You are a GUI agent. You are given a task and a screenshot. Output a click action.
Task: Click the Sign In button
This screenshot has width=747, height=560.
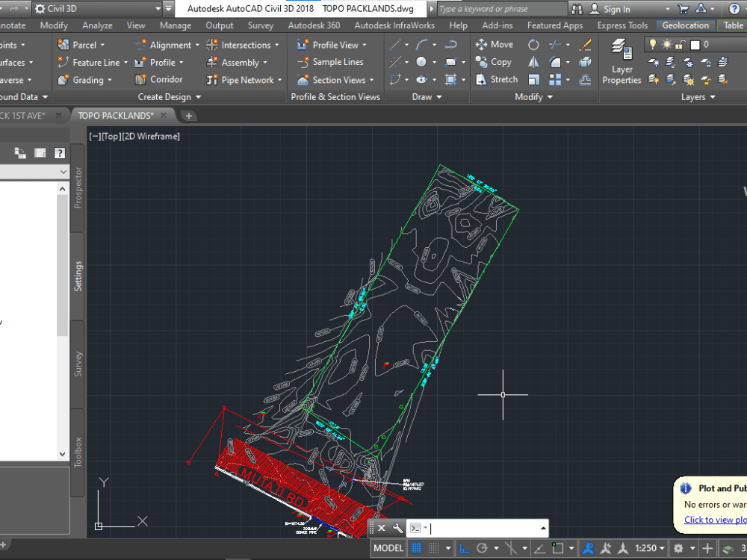(610, 8)
